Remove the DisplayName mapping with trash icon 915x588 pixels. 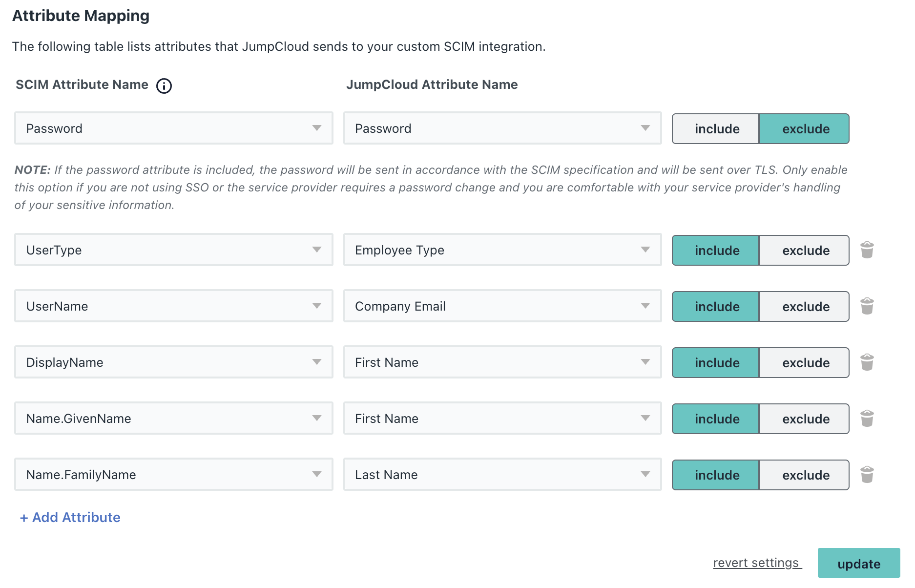(867, 362)
